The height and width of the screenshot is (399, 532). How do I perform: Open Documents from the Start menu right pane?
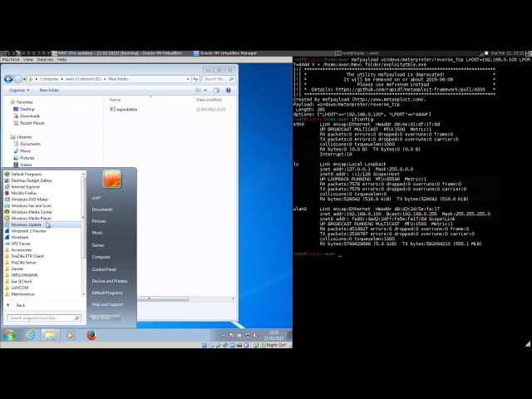pyautogui.click(x=102, y=209)
